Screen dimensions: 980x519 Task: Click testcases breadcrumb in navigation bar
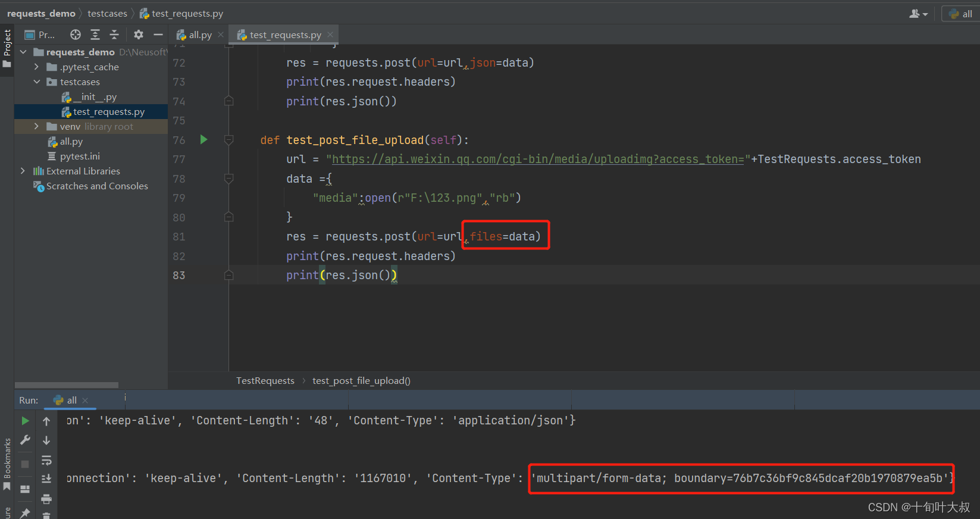107,13
